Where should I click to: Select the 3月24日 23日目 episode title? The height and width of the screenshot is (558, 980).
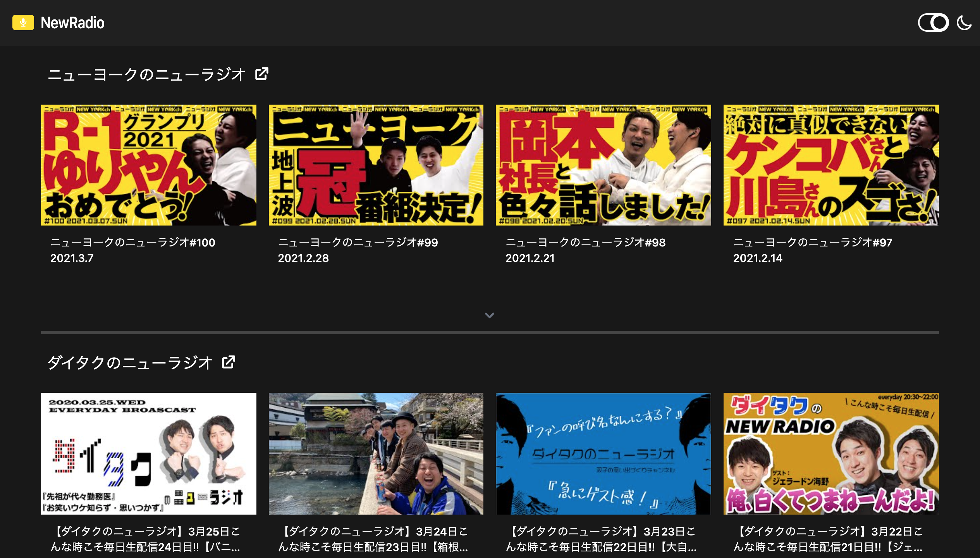click(x=373, y=539)
